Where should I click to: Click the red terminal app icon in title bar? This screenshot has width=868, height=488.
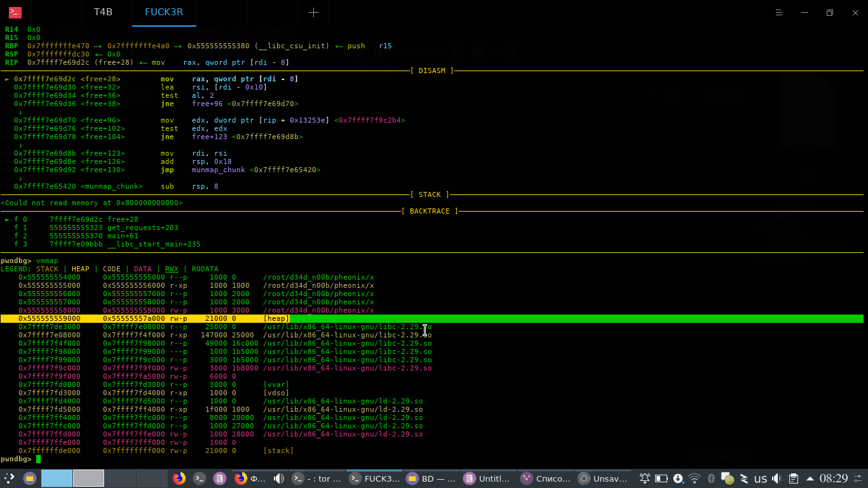click(x=15, y=12)
